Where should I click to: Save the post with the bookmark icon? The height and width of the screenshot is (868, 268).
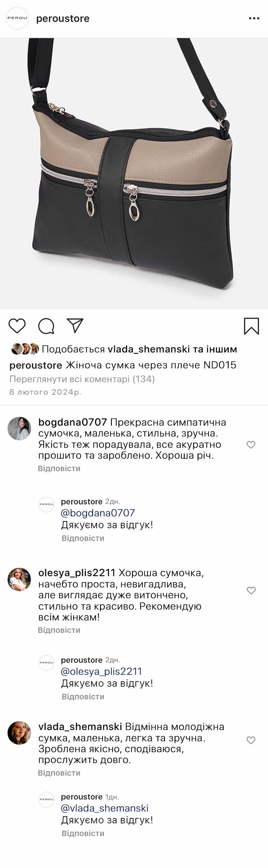251,326
